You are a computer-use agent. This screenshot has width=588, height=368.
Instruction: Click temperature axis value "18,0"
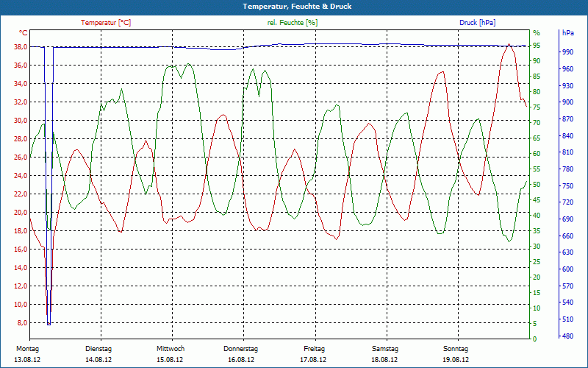[21, 231]
